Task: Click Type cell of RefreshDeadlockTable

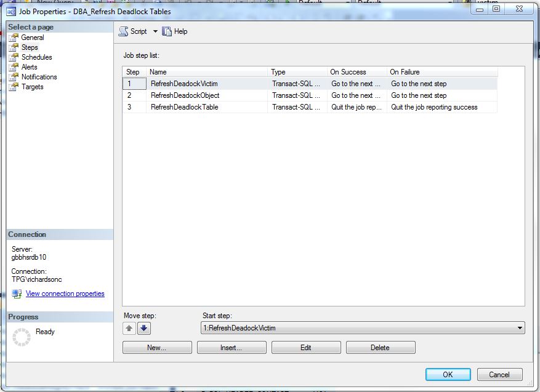Action: 297,107
